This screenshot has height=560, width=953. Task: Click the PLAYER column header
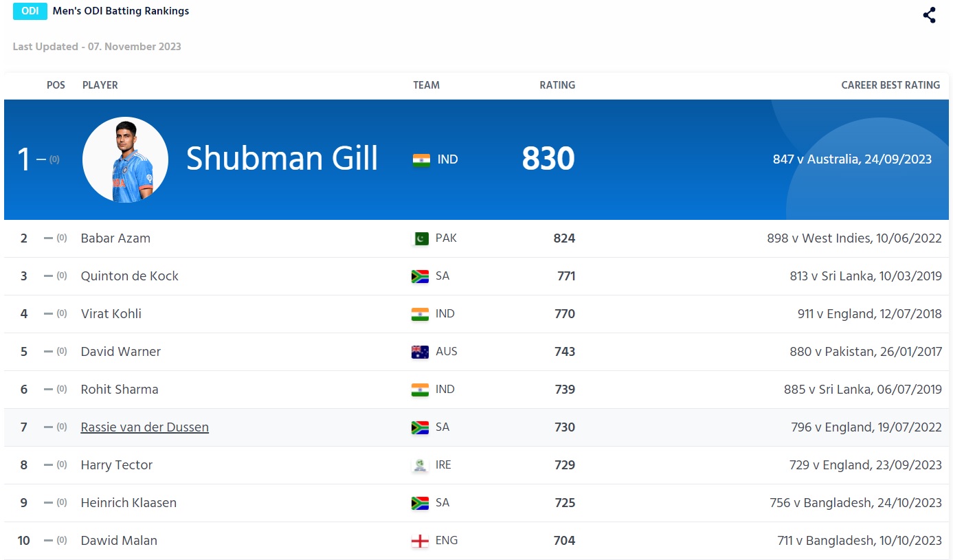pyautogui.click(x=100, y=85)
